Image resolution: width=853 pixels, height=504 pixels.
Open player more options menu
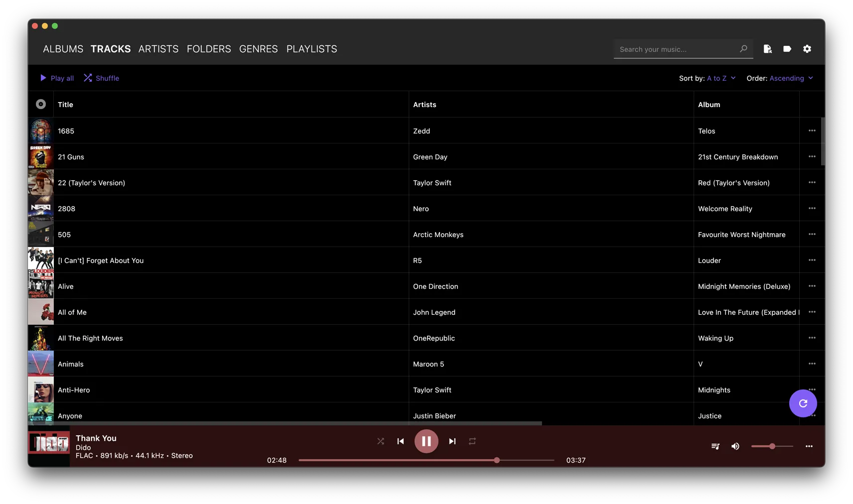(x=809, y=446)
